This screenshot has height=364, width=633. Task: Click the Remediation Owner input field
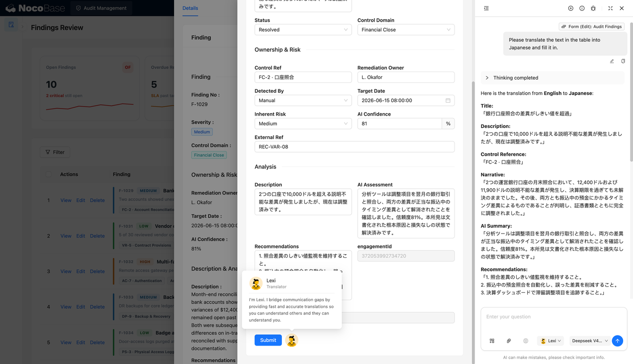[406, 77]
